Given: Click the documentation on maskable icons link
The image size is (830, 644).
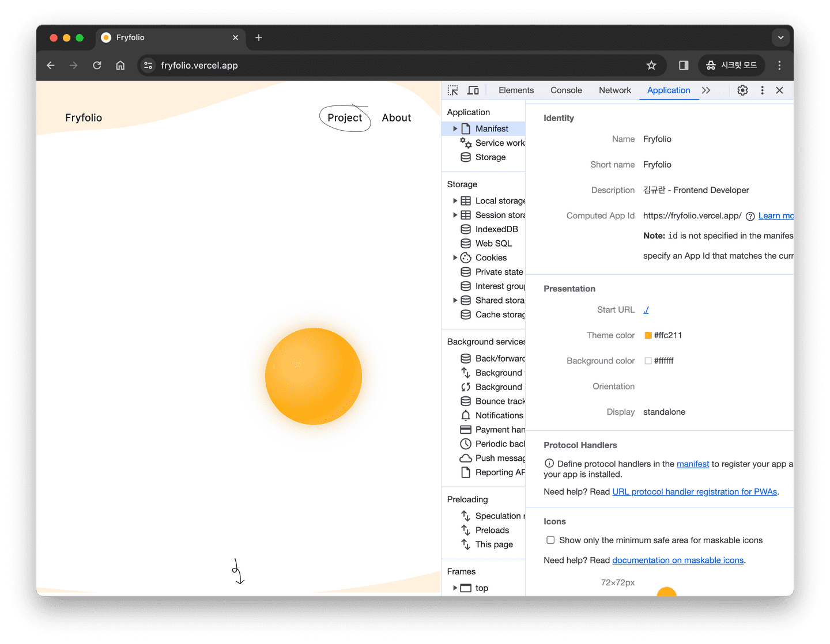Looking at the screenshot, I should click(x=677, y=560).
